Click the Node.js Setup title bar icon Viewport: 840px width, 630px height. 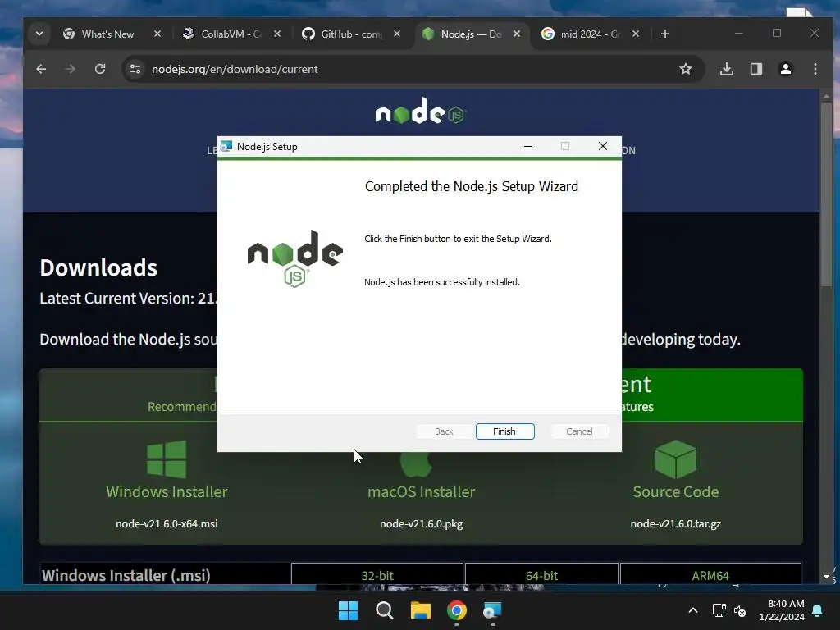pos(226,146)
